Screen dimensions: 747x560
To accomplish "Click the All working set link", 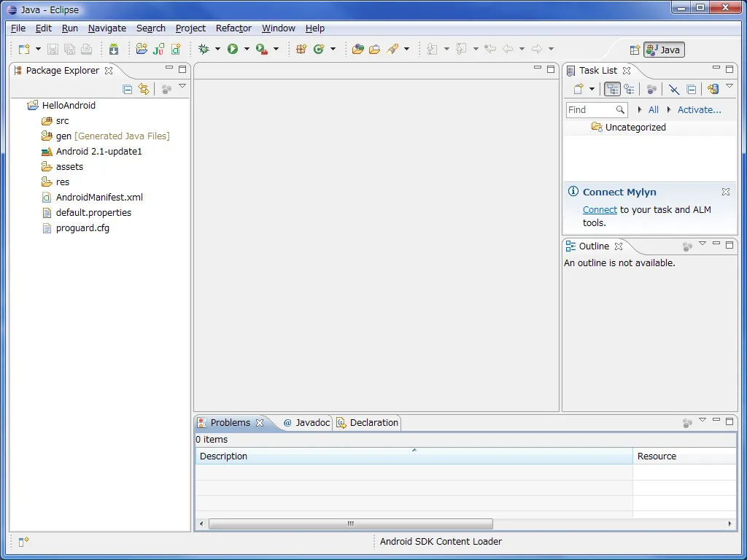I will pos(654,110).
